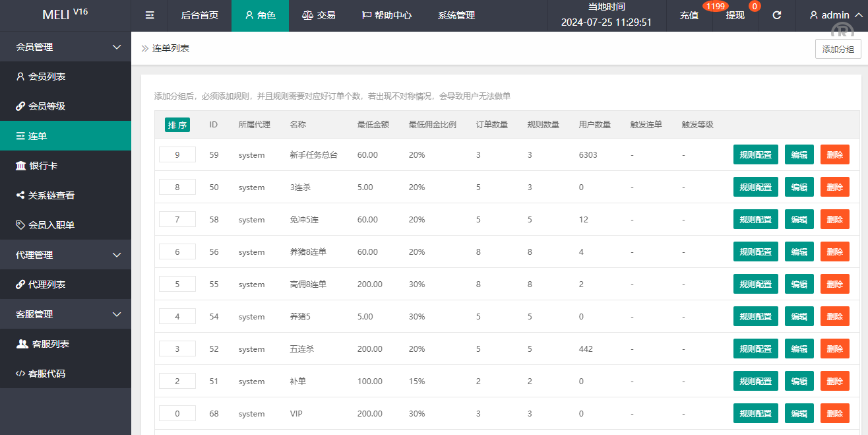This screenshot has width=868, height=435.
Task: Click the refresh icon in top bar
Action: coord(777,15)
